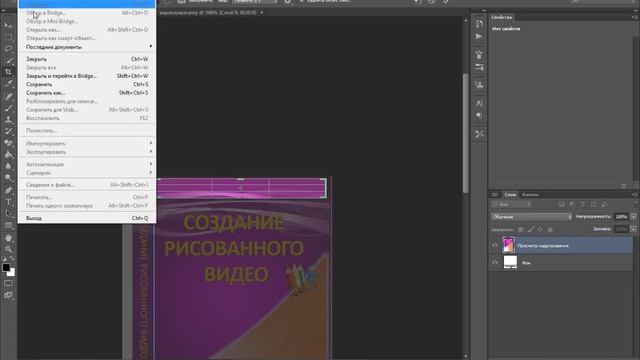Viewport: 640px width, 360px height.
Task: Select the History Brush tool
Action: [x=8, y=131]
